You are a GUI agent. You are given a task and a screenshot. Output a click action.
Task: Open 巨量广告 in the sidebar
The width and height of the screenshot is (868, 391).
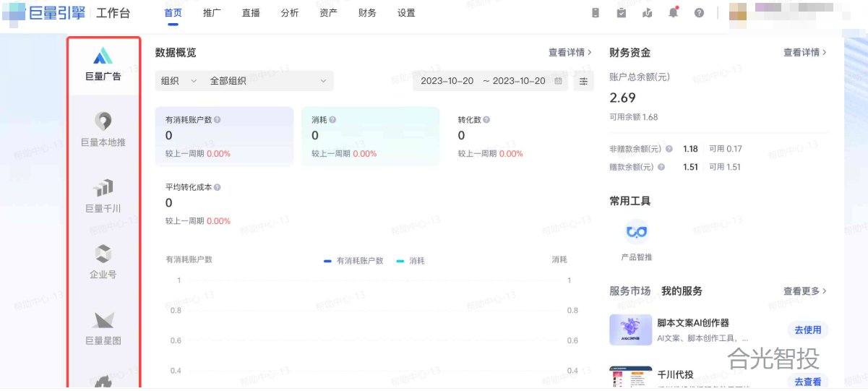103,64
